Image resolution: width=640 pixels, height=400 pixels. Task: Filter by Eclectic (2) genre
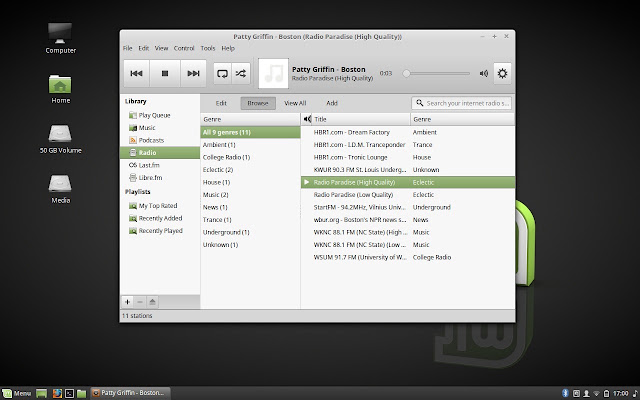(x=250, y=170)
